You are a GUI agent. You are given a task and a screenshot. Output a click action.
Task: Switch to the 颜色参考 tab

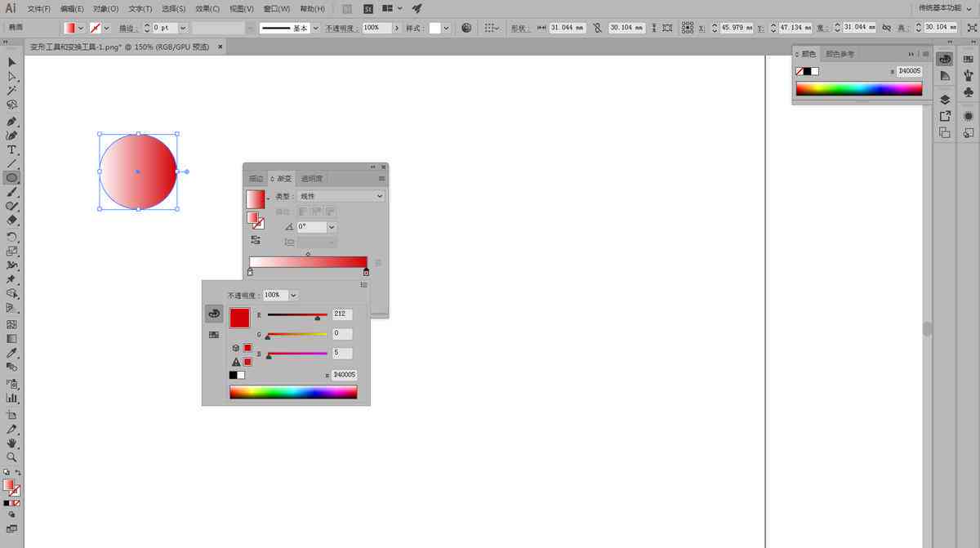point(840,54)
